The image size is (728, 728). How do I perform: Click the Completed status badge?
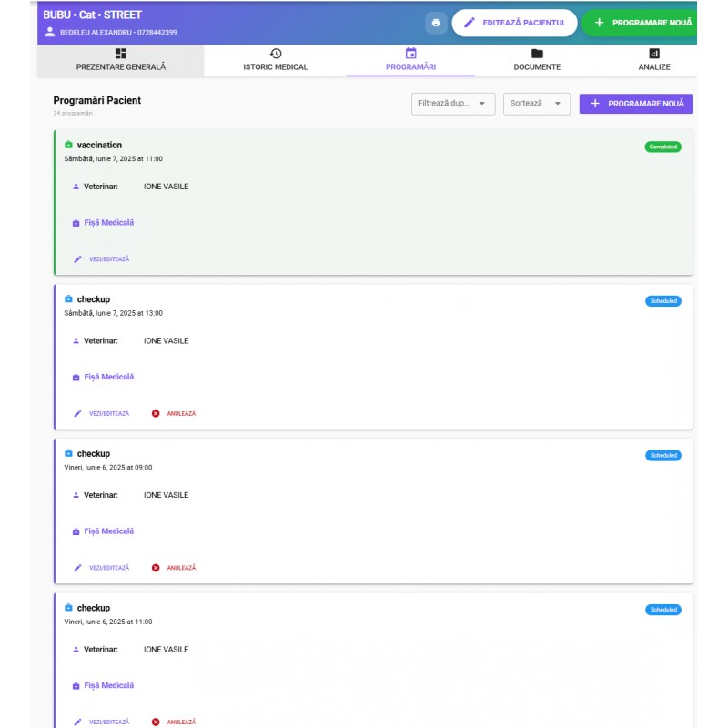pos(662,147)
